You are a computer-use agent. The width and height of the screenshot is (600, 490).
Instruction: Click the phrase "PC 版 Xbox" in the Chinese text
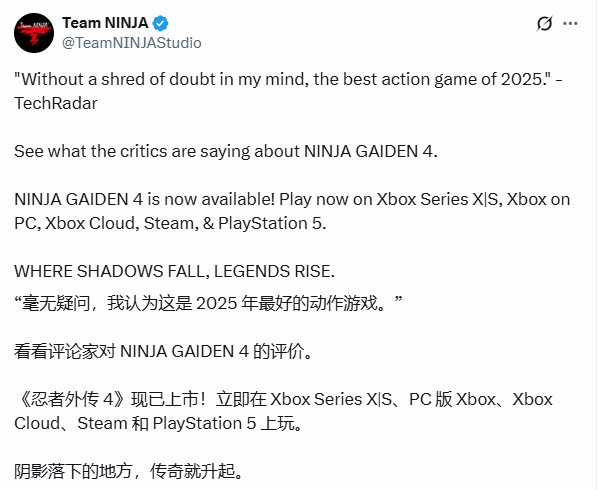(x=458, y=399)
